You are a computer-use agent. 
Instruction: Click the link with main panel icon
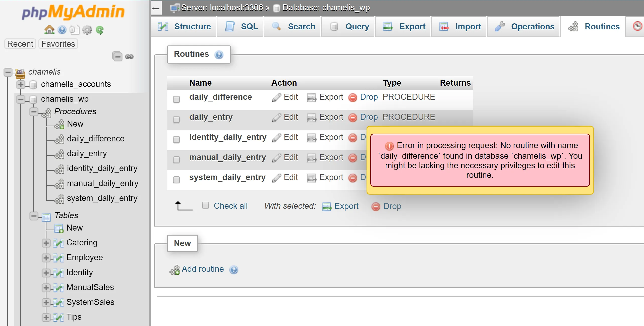click(129, 56)
